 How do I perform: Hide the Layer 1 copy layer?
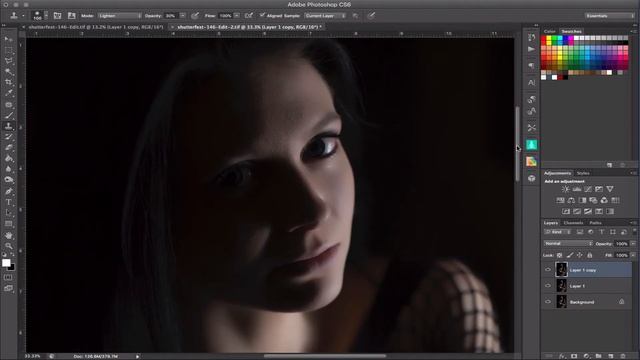point(548,270)
